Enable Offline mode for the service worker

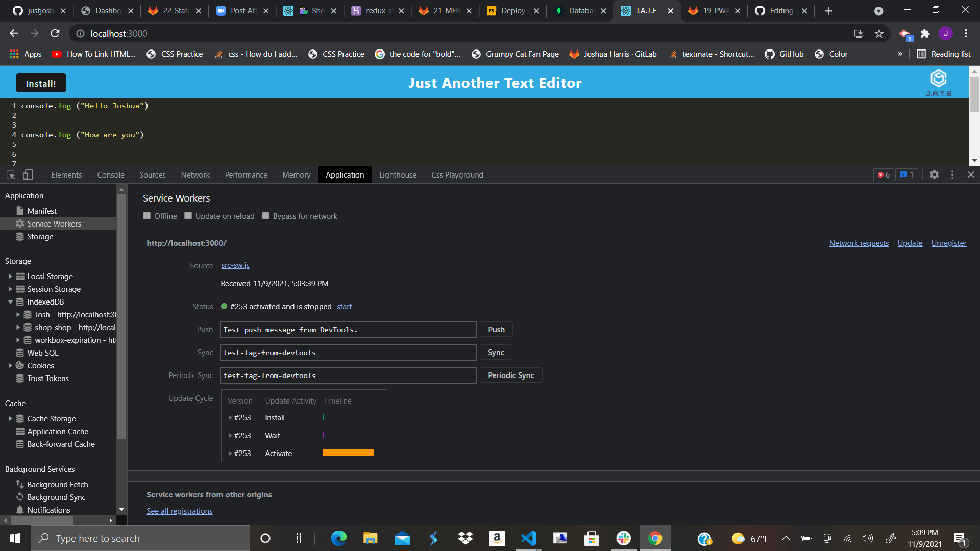(x=147, y=216)
